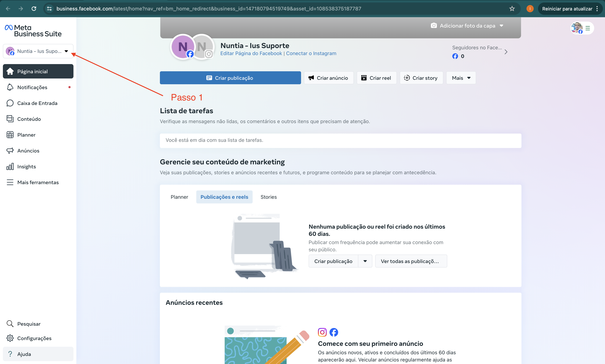Click the Anúncios megaphone icon
The image size is (605, 364).
pyautogui.click(x=10, y=151)
